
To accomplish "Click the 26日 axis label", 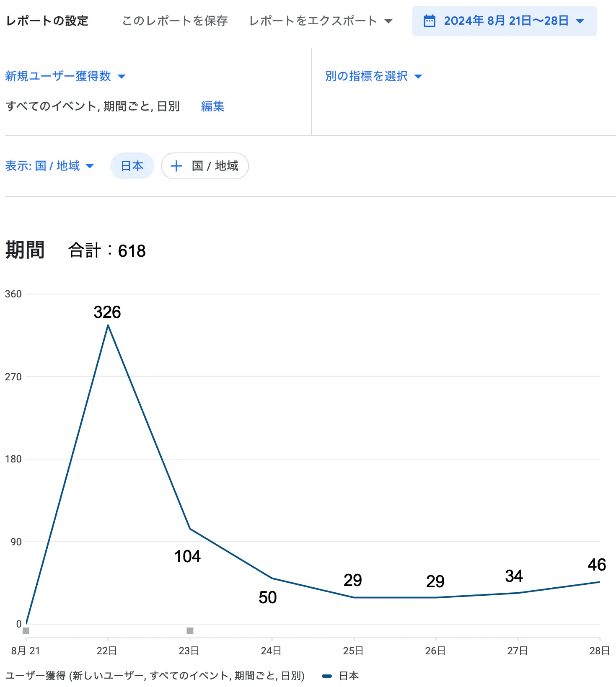I will (x=435, y=651).
